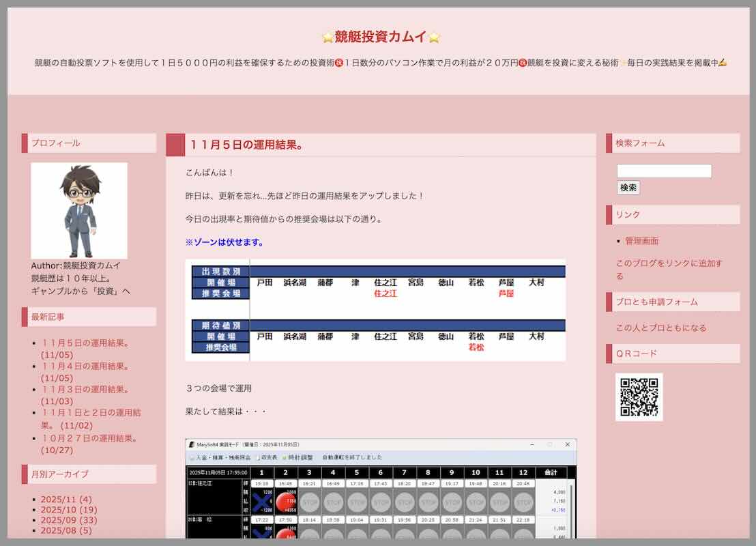Click この人とブロともになる link

[660, 328]
